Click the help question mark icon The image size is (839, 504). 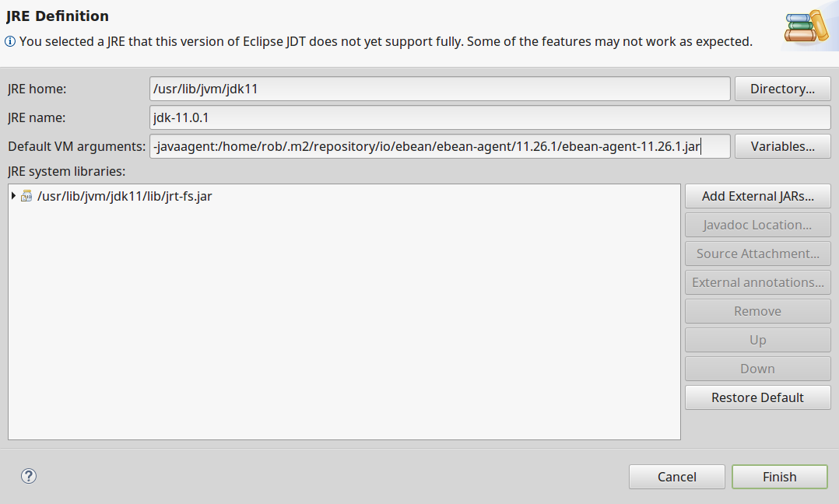tap(28, 476)
